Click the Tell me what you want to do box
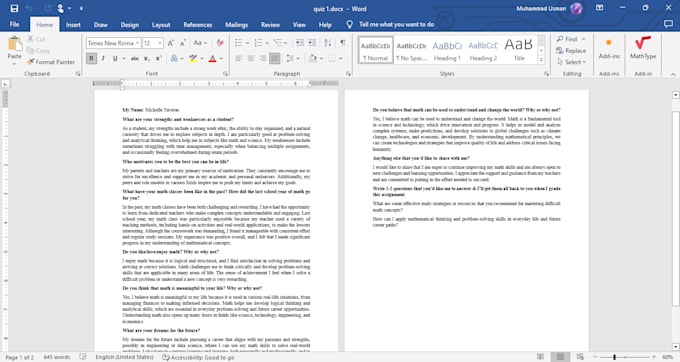Viewport: 680px width, 362px height. [396, 25]
